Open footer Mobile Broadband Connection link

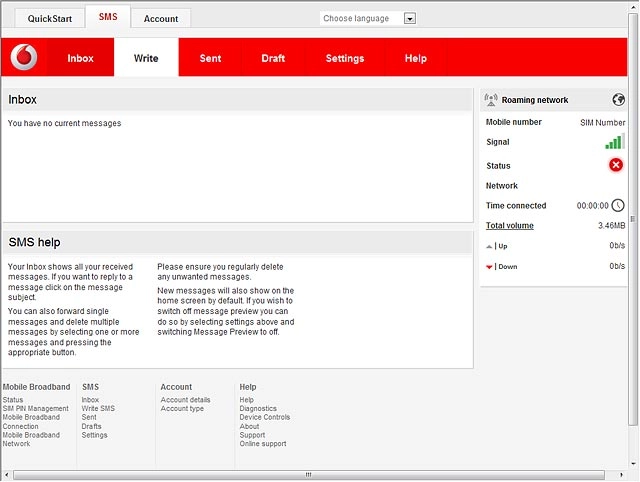click(x=31, y=422)
